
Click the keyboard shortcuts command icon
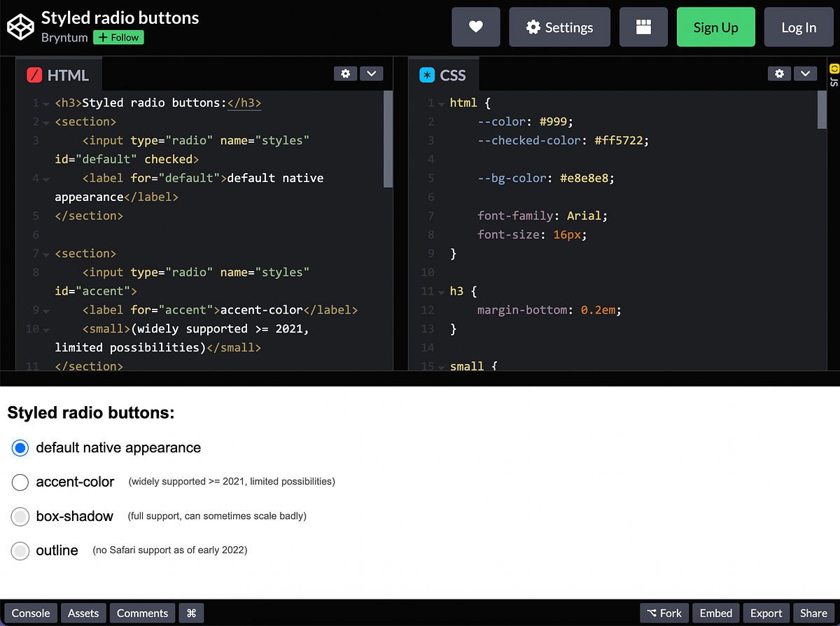[191, 613]
